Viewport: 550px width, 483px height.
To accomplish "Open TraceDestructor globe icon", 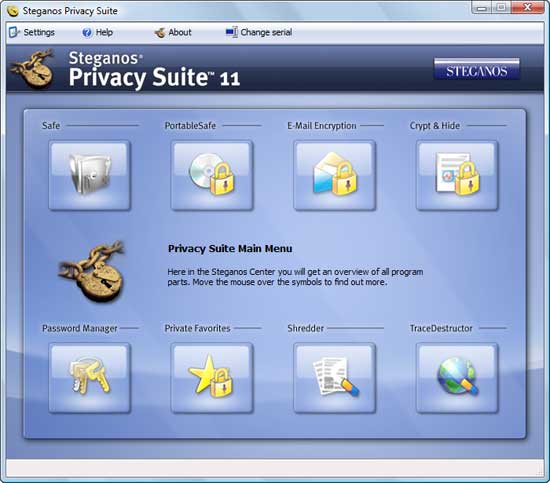I will (x=457, y=378).
